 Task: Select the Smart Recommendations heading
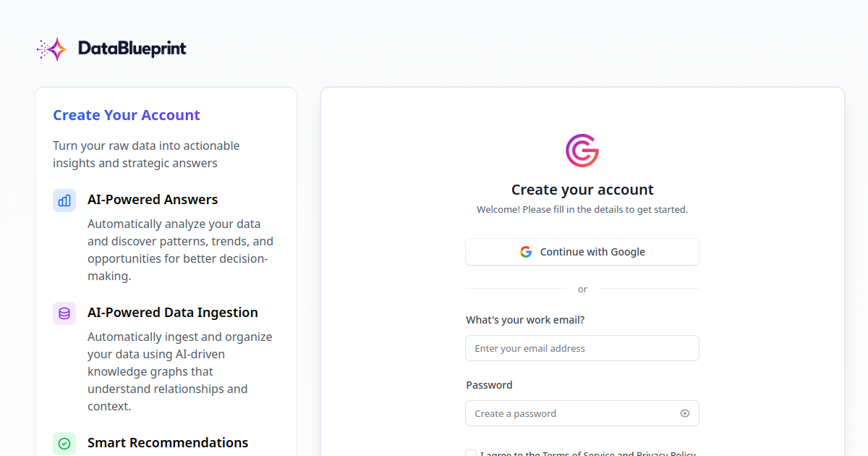coord(168,443)
